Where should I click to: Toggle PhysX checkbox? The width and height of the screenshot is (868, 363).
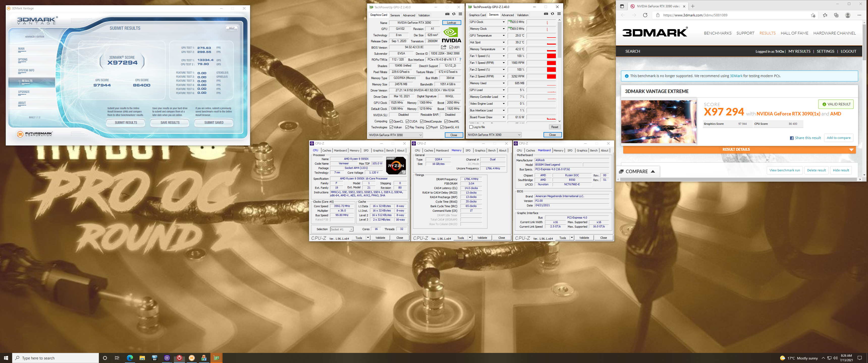click(428, 127)
